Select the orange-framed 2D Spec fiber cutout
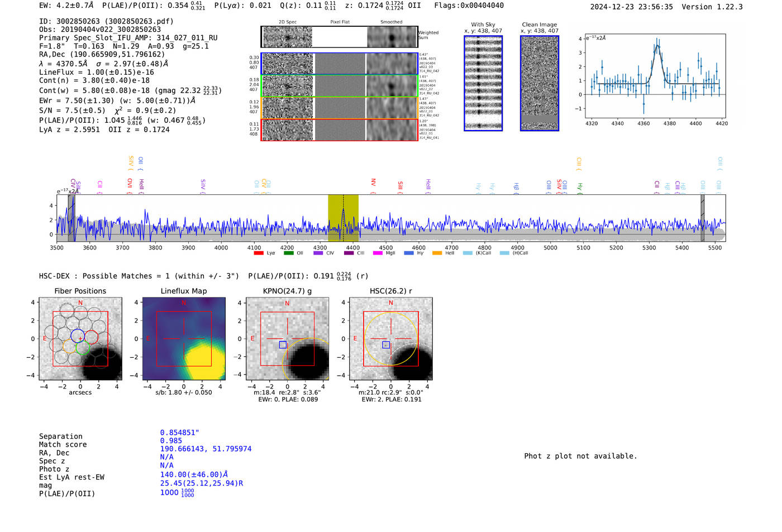Viewport: 782px width, 532px height. (x=288, y=108)
